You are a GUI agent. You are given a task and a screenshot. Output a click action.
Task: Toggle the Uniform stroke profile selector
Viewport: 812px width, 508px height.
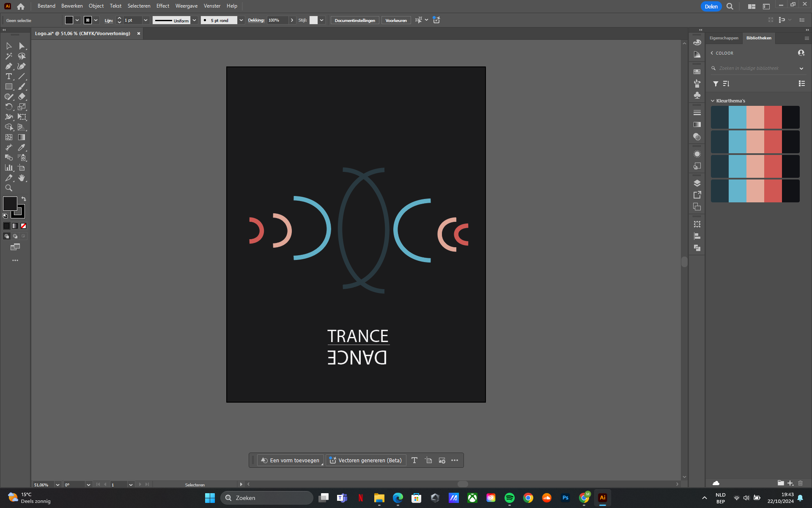pyautogui.click(x=194, y=20)
